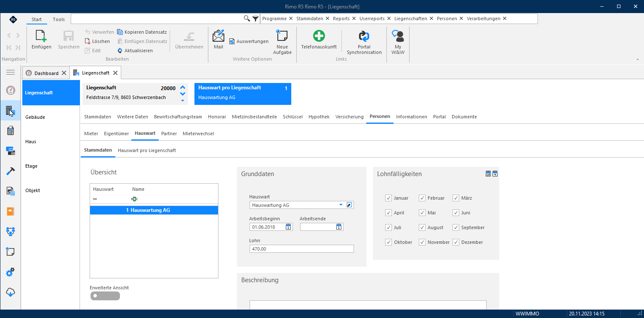644x318 pixels.
Task: Open the Hauswart pro Liegenschaft tab
Action: [147, 150]
